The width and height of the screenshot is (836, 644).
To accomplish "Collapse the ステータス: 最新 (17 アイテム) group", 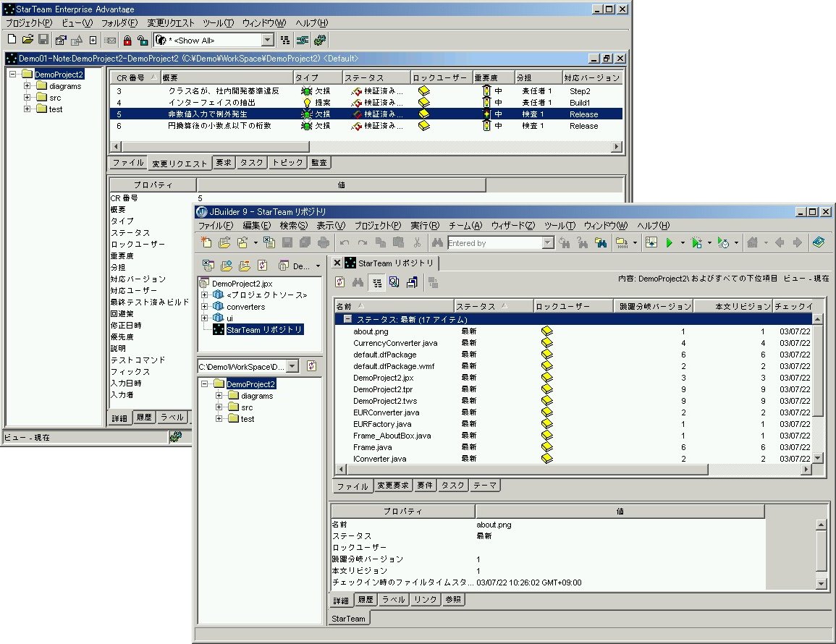I will click(347, 319).
